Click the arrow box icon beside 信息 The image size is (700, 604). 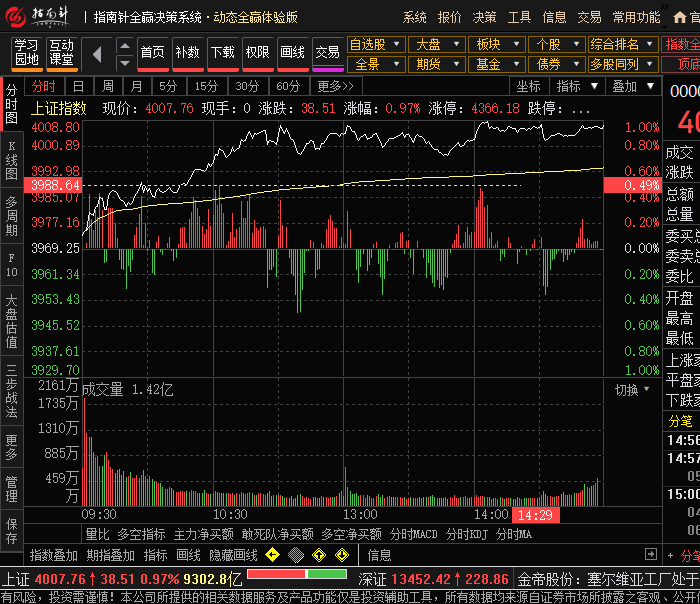point(651,554)
